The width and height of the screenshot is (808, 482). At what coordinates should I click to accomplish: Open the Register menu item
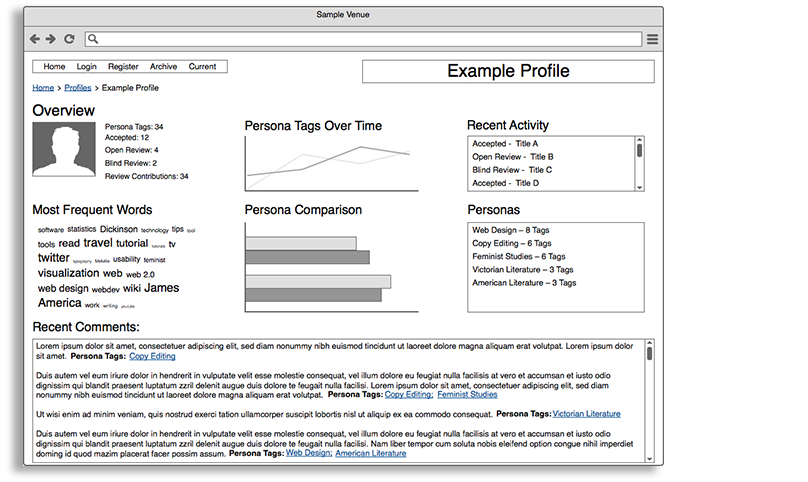pos(123,67)
